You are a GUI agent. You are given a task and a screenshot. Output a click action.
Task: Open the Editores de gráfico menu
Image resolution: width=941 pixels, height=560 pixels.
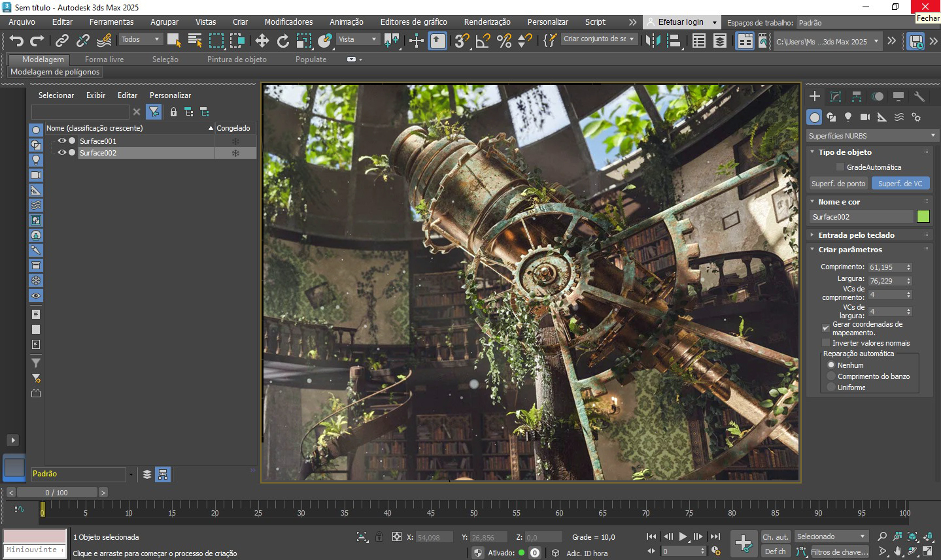pos(414,22)
